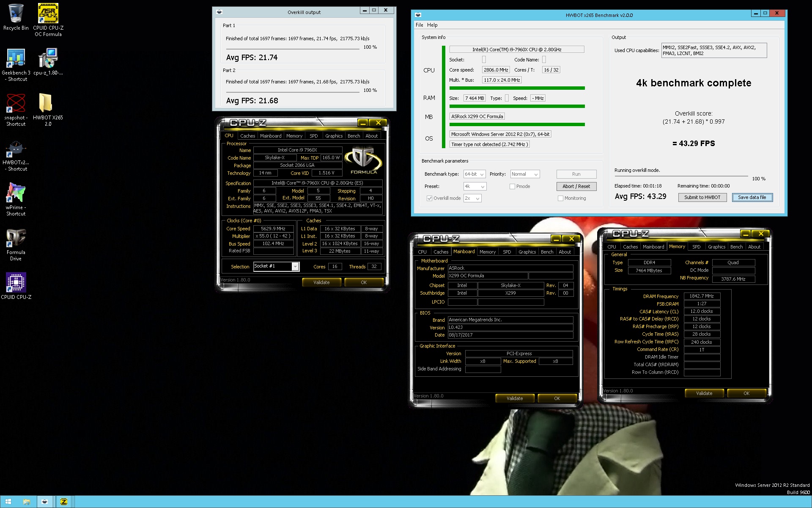This screenshot has height=508, width=812.
Task: Click the CPU name field in System info
Action: (516, 50)
